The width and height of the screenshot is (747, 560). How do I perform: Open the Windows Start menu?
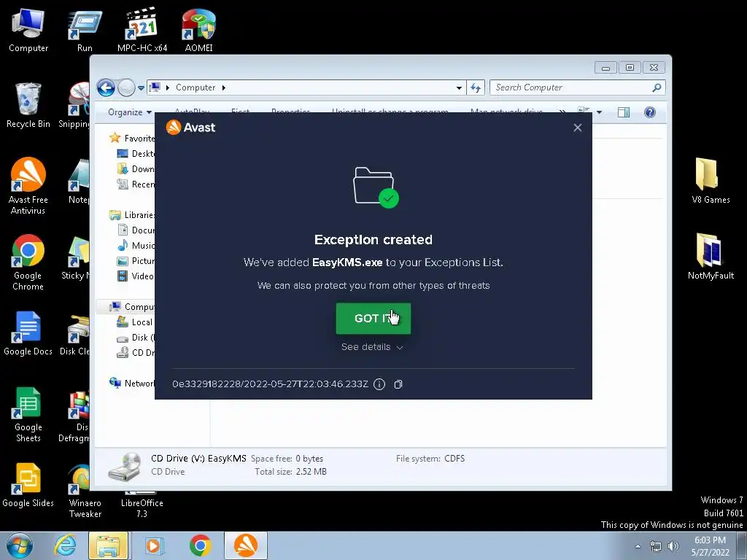pos(19,545)
